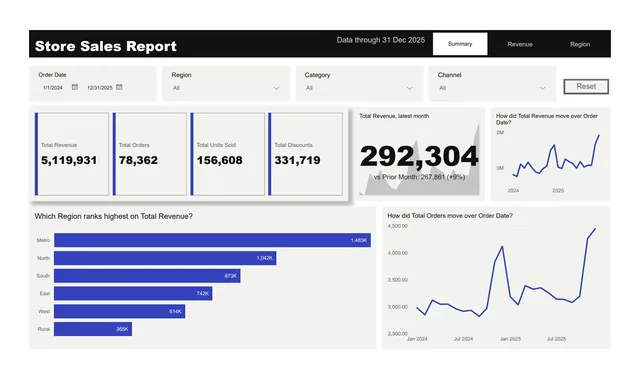Click the How did Total Revenue move title
The image size is (640, 370).
tap(547, 119)
